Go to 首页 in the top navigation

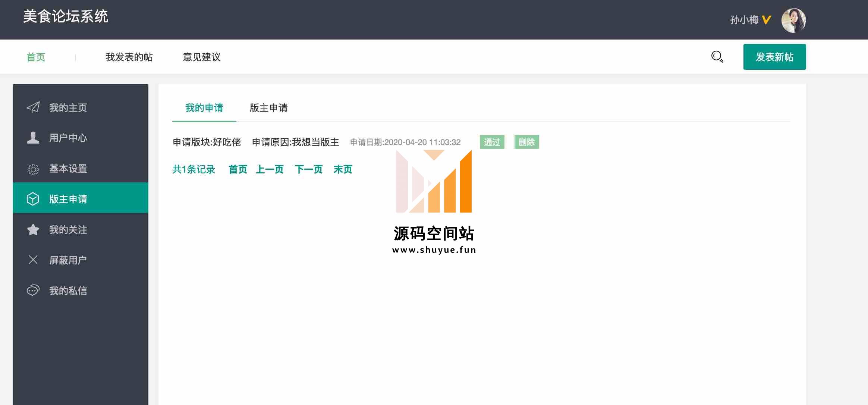[36, 57]
